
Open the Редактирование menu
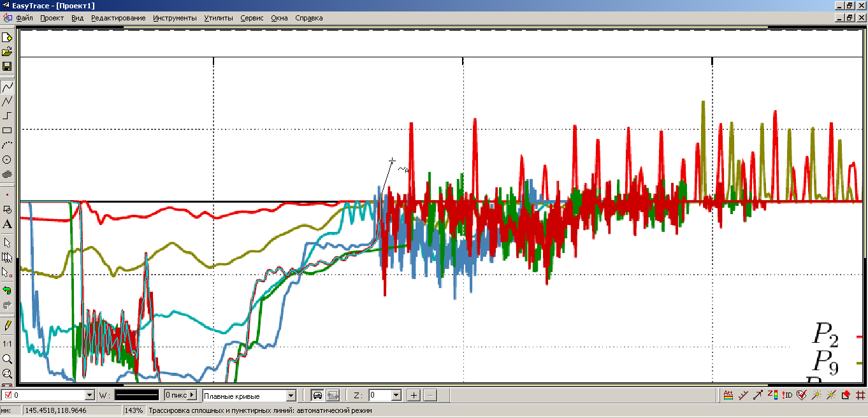[118, 18]
